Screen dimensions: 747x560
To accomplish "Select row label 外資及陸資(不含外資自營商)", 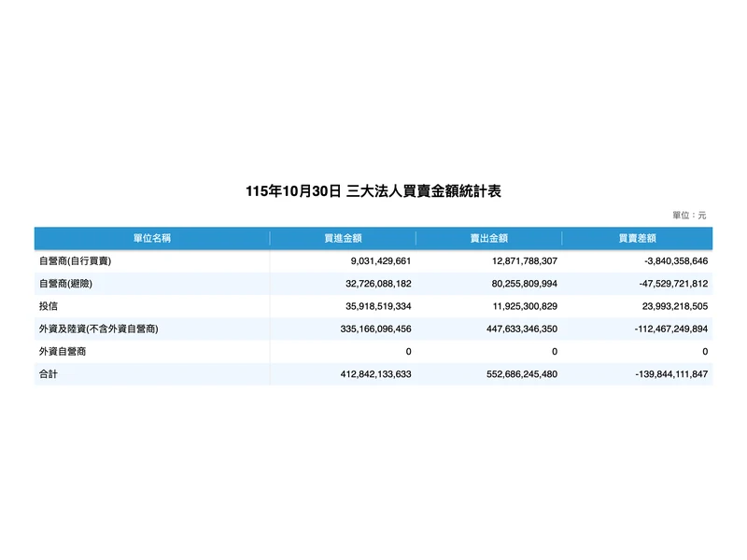I will coord(99,329).
